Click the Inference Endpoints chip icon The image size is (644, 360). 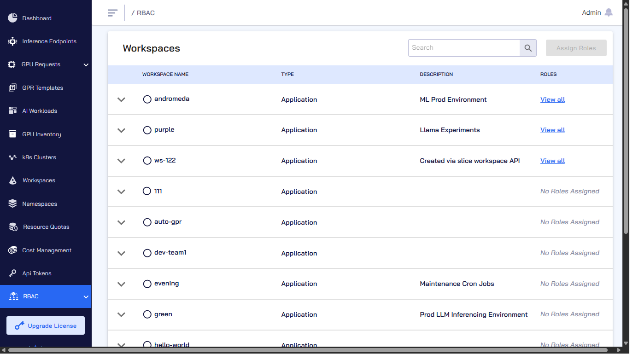[13, 41]
